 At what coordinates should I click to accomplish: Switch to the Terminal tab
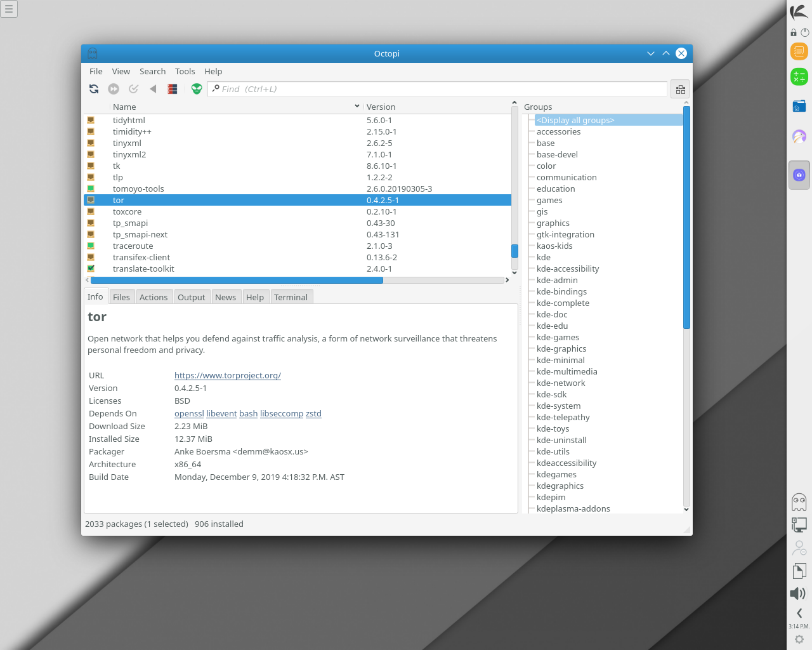tap(291, 297)
